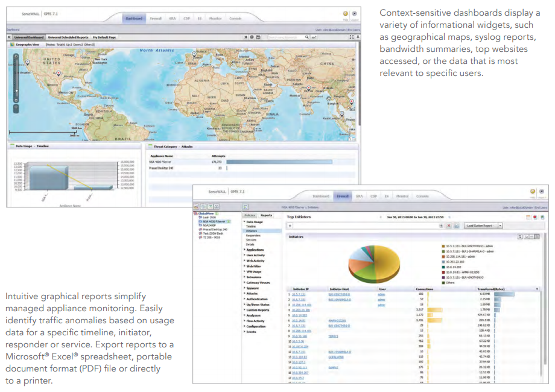
Task: Expand the Flow Activity report group
Action: [x=244, y=321]
